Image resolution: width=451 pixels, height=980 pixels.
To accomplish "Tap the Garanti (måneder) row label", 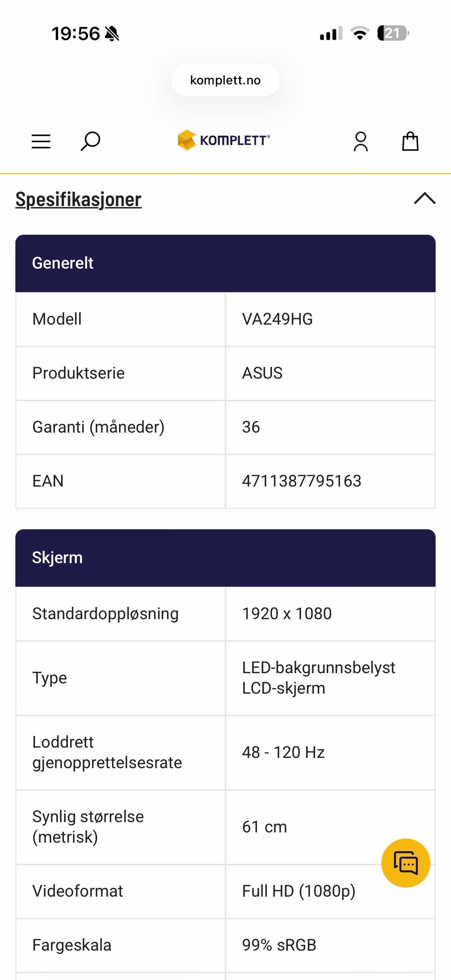I will click(x=98, y=427).
